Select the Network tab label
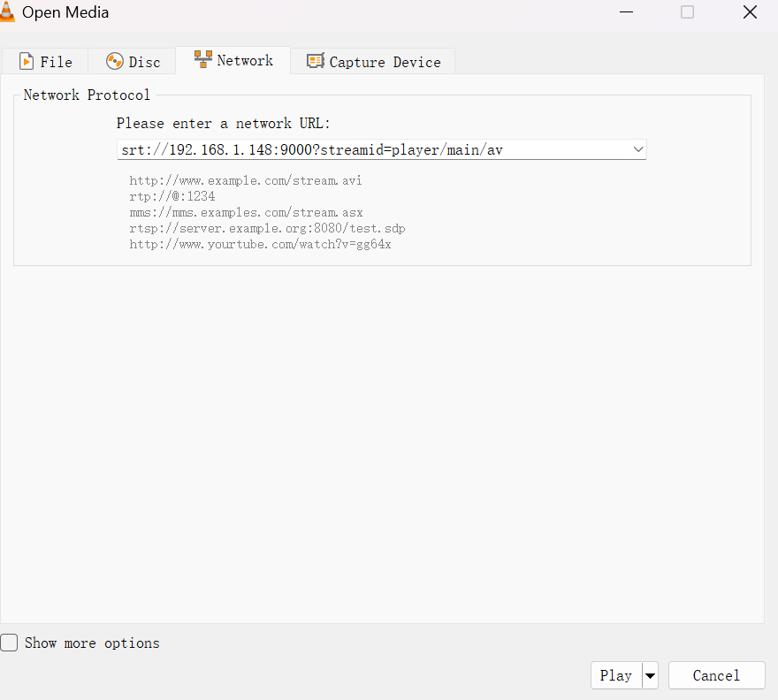Viewport: 778px width, 700px height. pyautogui.click(x=245, y=60)
